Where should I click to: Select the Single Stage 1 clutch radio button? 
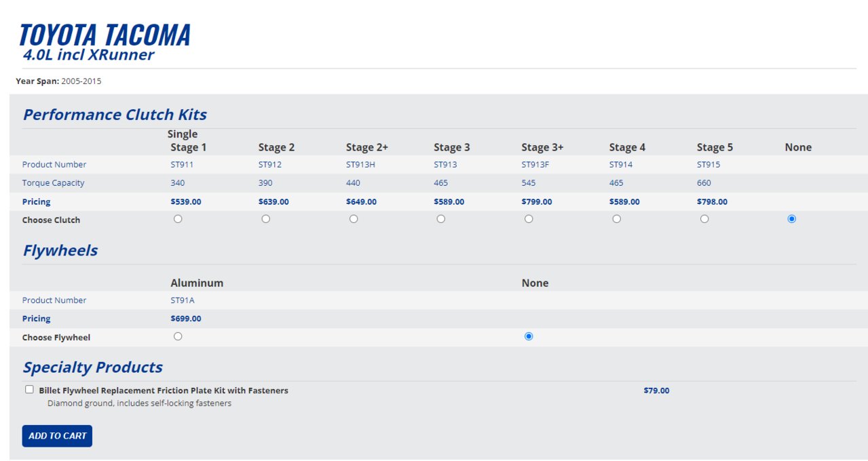point(178,219)
